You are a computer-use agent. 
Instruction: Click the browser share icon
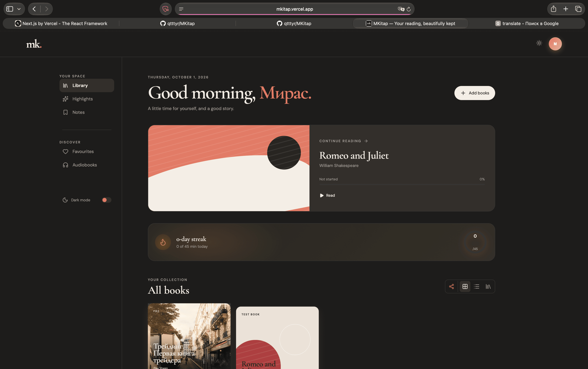pos(553,9)
